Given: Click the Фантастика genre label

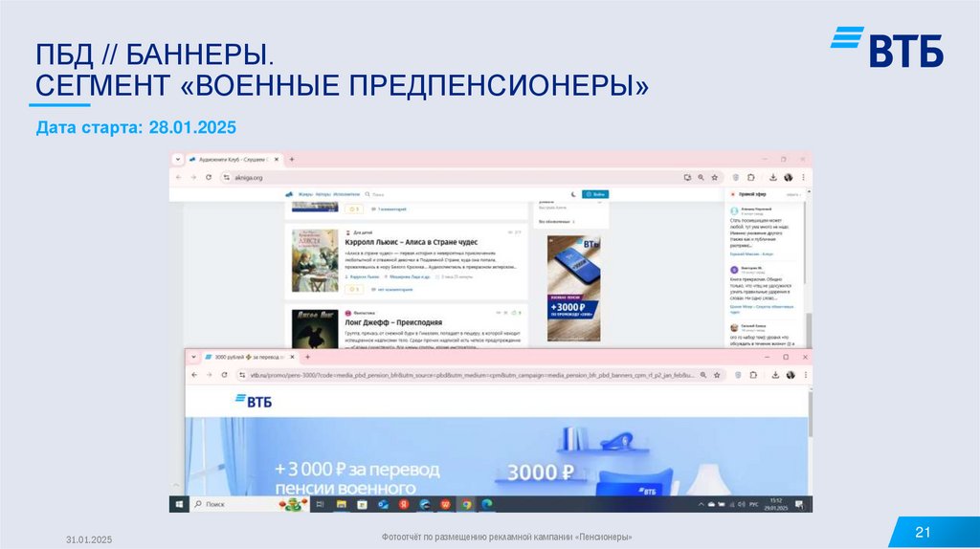Looking at the screenshot, I should (x=364, y=313).
